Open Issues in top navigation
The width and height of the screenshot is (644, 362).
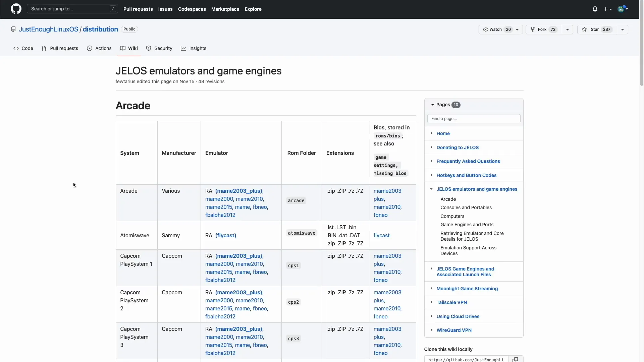[x=165, y=9]
